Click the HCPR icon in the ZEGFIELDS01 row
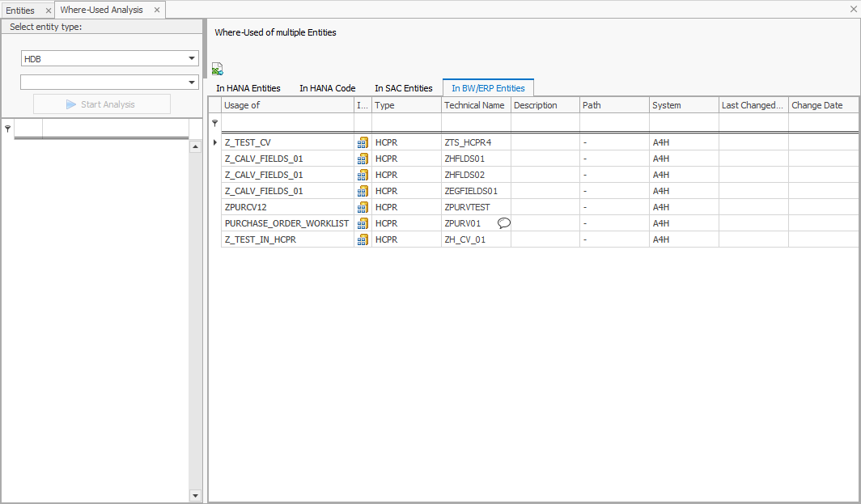This screenshot has height=504, width=861. (x=362, y=191)
